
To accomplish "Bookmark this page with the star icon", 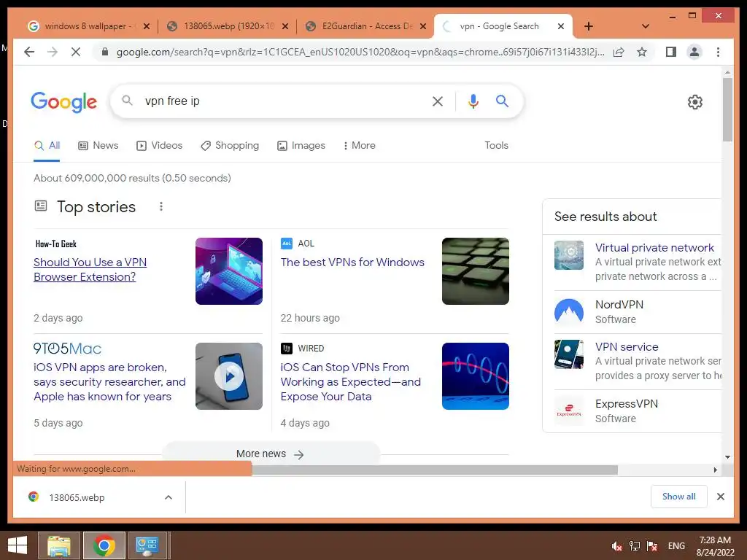I will click(642, 52).
